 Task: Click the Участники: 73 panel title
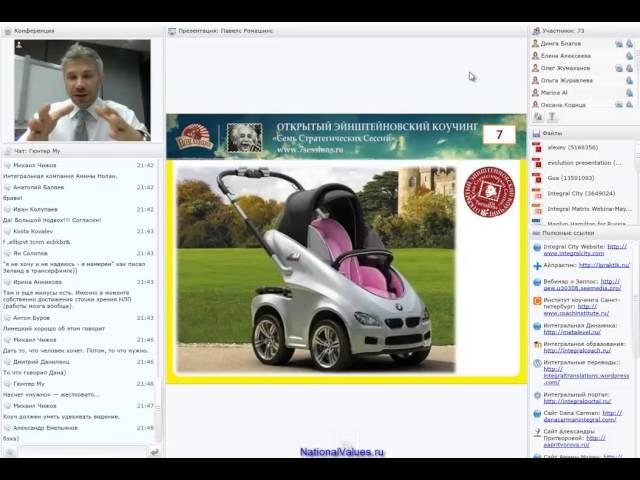pos(563,31)
